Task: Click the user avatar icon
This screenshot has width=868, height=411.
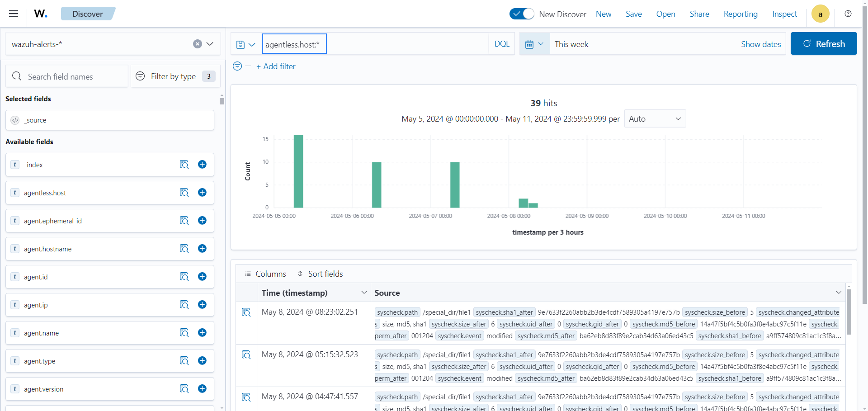Action: [820, 14]
